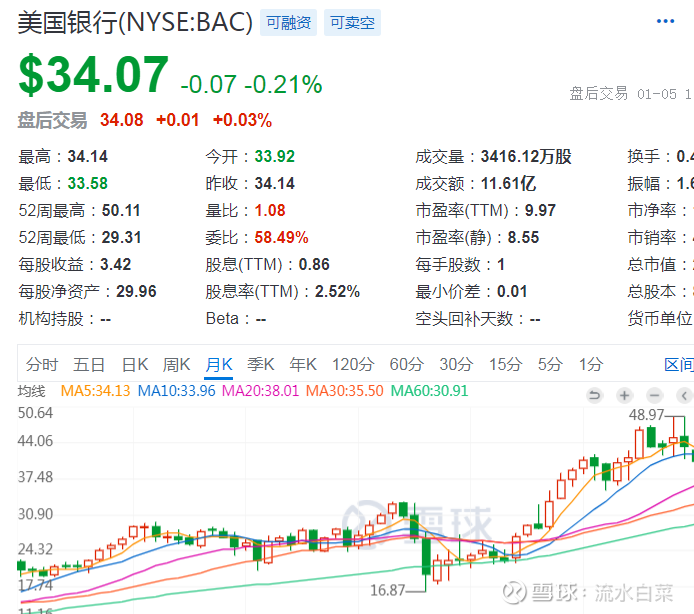Switch to 30分 chart tab
Viewport: 694px width, 614px height.
(456, 365)
